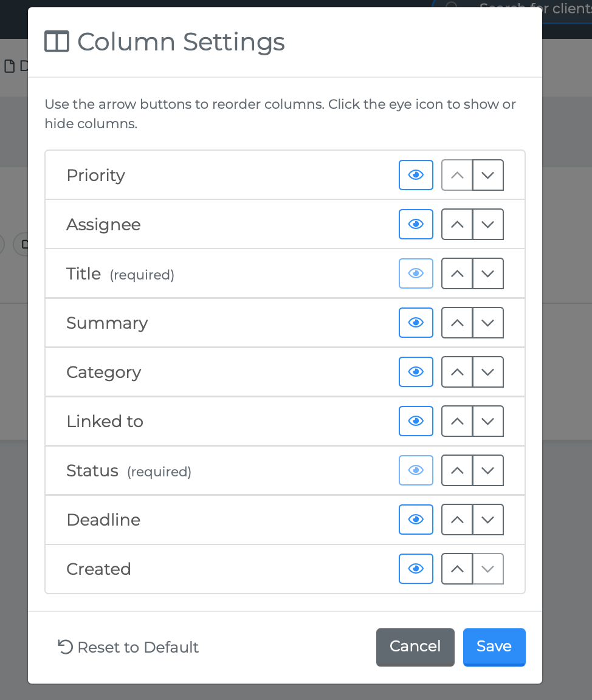Move Linked to column up
This screenshot has width=592, height=700.
coord(457,421)
